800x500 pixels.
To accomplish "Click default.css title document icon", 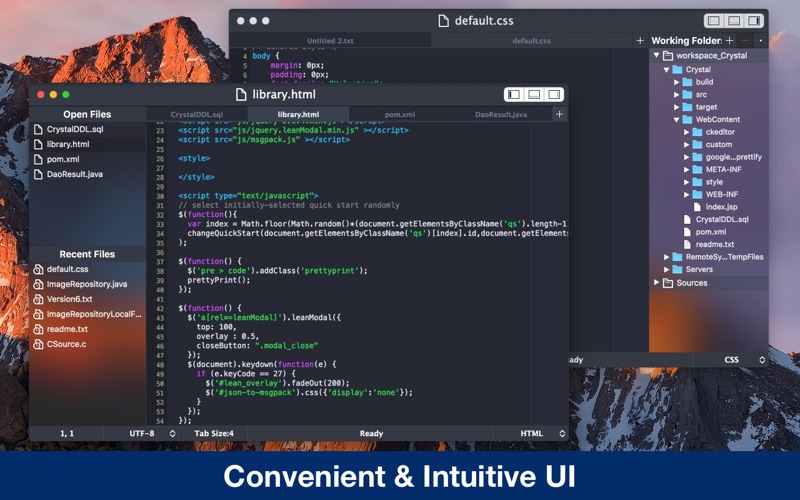I will pos(444,20).
